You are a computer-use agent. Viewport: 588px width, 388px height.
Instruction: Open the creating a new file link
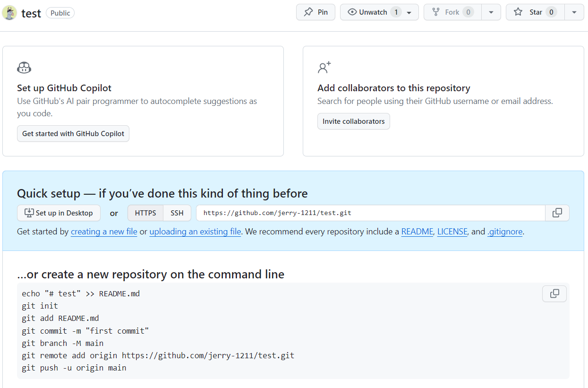coord(104,232)
